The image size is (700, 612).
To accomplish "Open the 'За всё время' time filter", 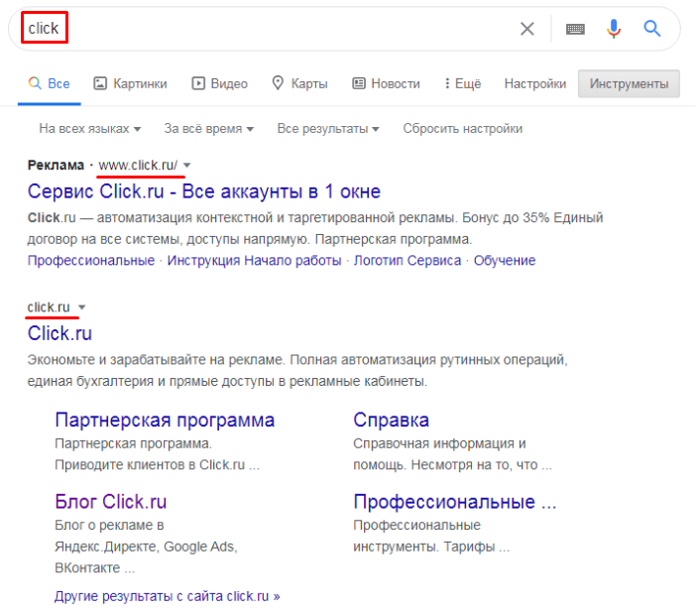I will pos(209,129).
